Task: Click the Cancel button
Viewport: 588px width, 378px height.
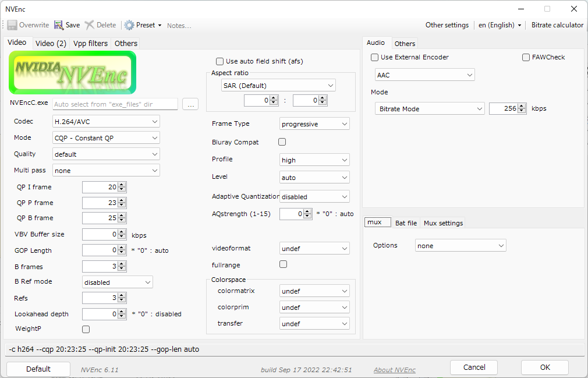Action: click(474, 367)
